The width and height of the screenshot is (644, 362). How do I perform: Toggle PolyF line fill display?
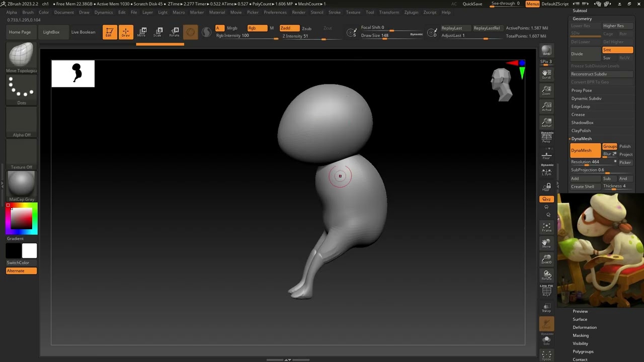(x=546, y=291)
